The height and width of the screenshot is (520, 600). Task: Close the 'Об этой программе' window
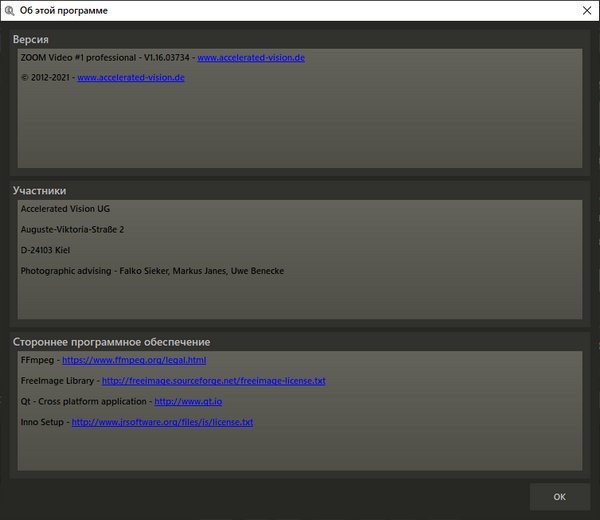[x=587, y=10]
